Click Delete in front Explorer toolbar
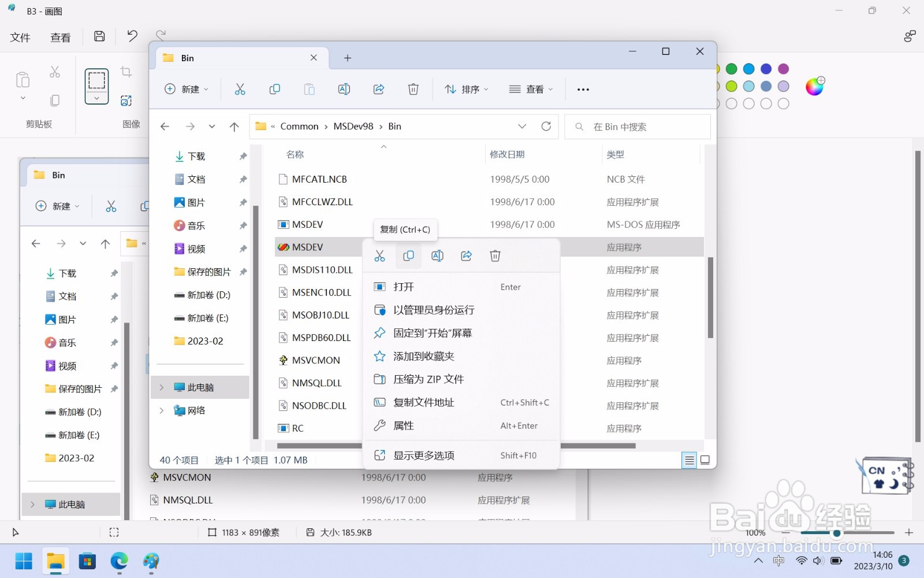 (413, 89)
